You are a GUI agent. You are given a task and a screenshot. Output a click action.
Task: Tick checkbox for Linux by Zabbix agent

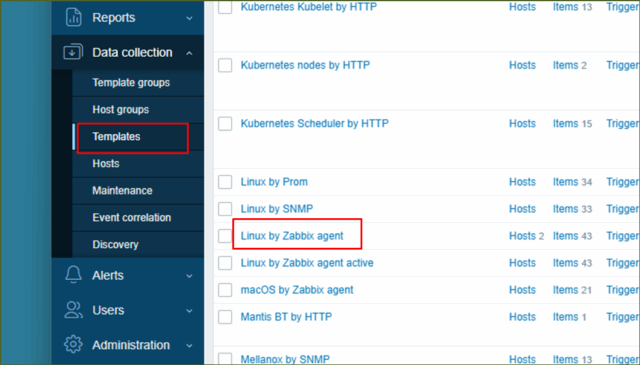click(225, 236)
